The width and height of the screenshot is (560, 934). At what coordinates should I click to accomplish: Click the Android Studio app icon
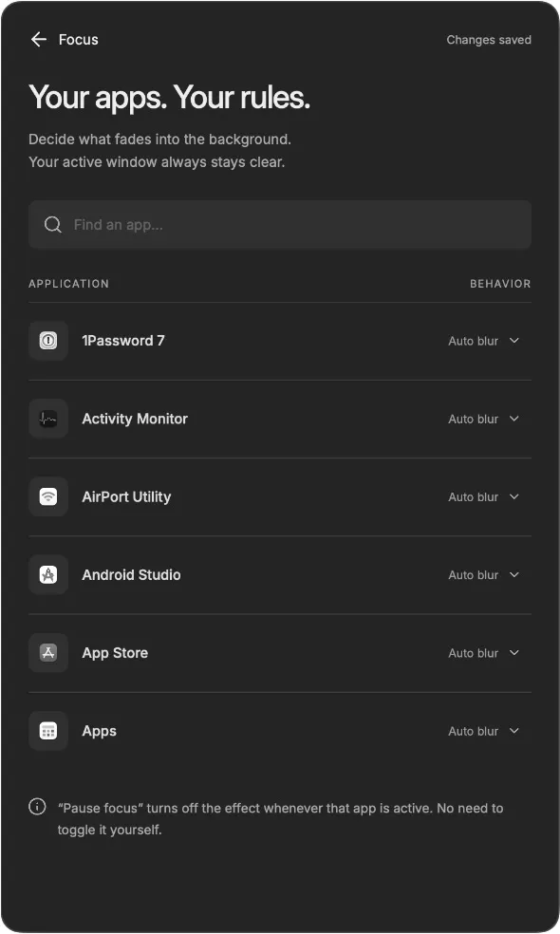coord(48,575)
